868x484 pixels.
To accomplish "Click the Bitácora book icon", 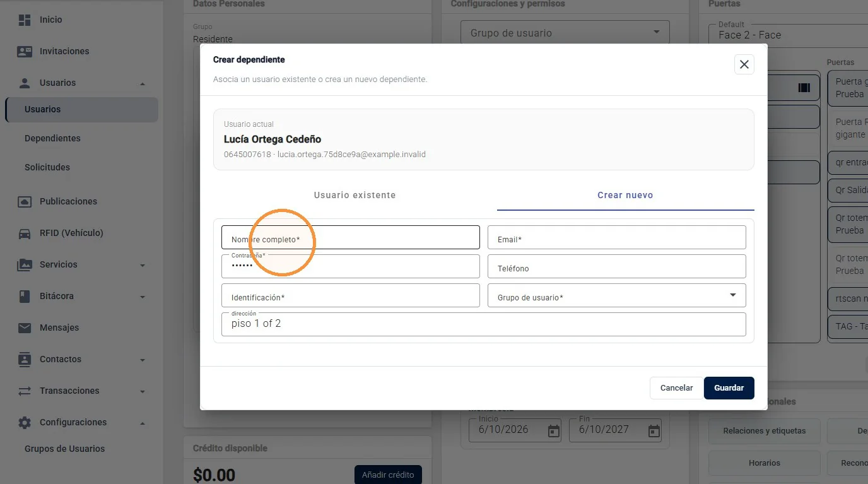I will (x=25, y=296).
